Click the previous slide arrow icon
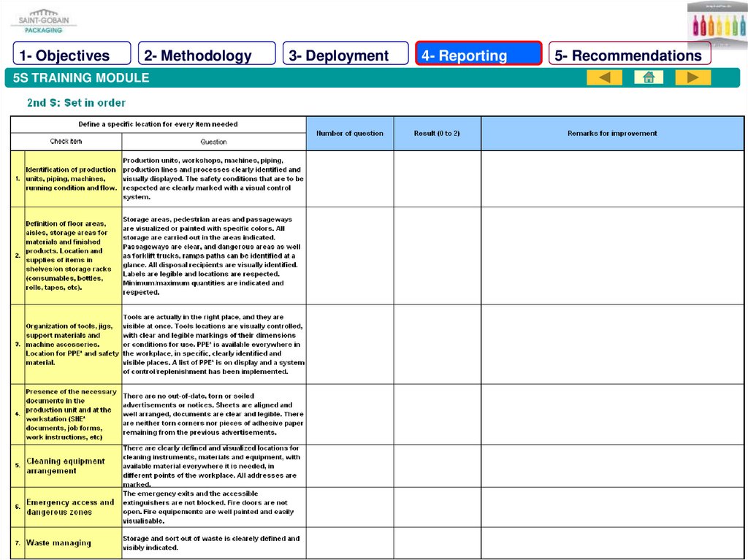This screenshot has height=560, width=748. click(x=604, y=77)
